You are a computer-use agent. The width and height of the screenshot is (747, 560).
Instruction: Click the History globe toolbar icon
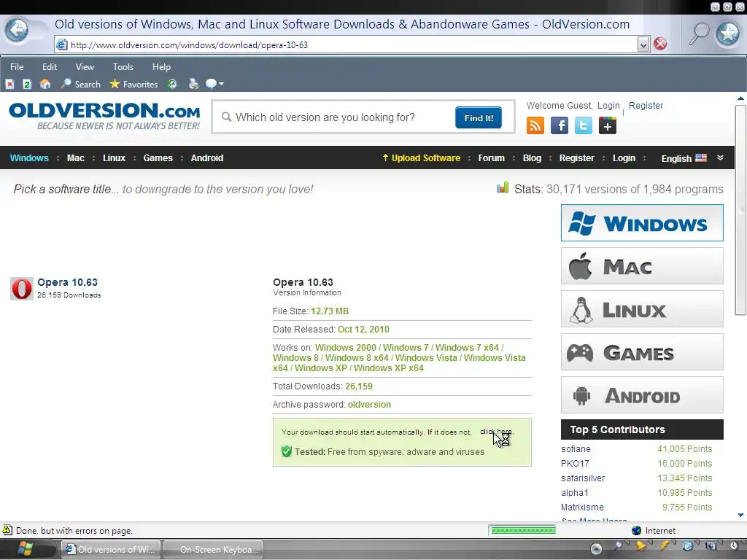(x=172, y=85)
